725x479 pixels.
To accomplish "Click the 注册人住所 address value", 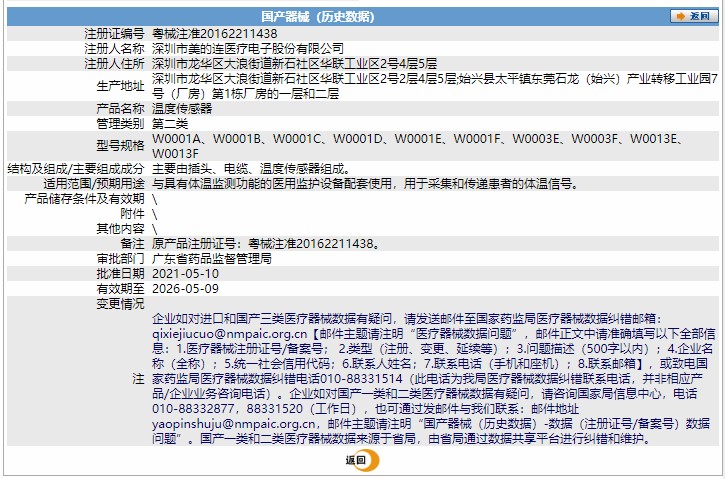I will tap(295, 63).
